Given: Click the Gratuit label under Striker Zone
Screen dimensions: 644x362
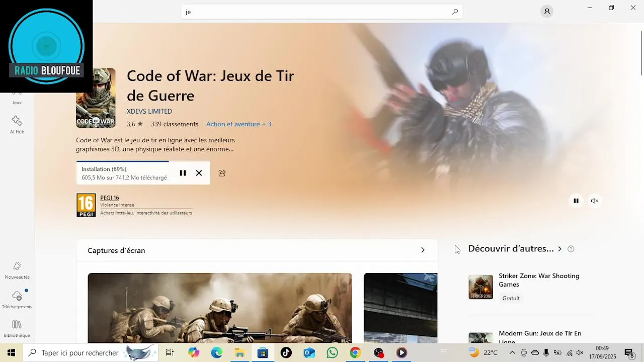Looking at the screenshot, I should (511, 298).
